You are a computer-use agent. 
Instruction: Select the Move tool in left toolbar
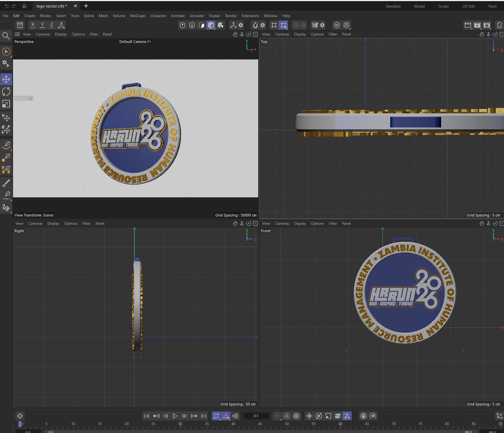(6, 79)
